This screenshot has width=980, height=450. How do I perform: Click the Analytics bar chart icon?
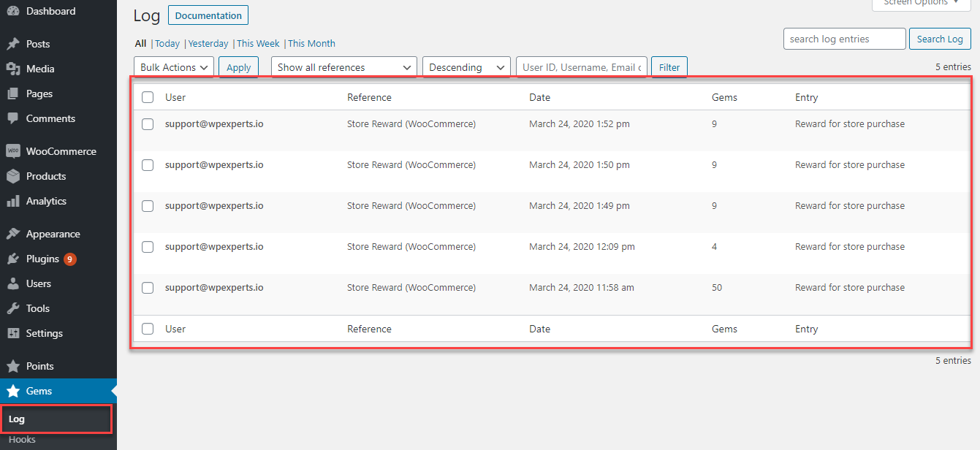(x=13, y=201)
